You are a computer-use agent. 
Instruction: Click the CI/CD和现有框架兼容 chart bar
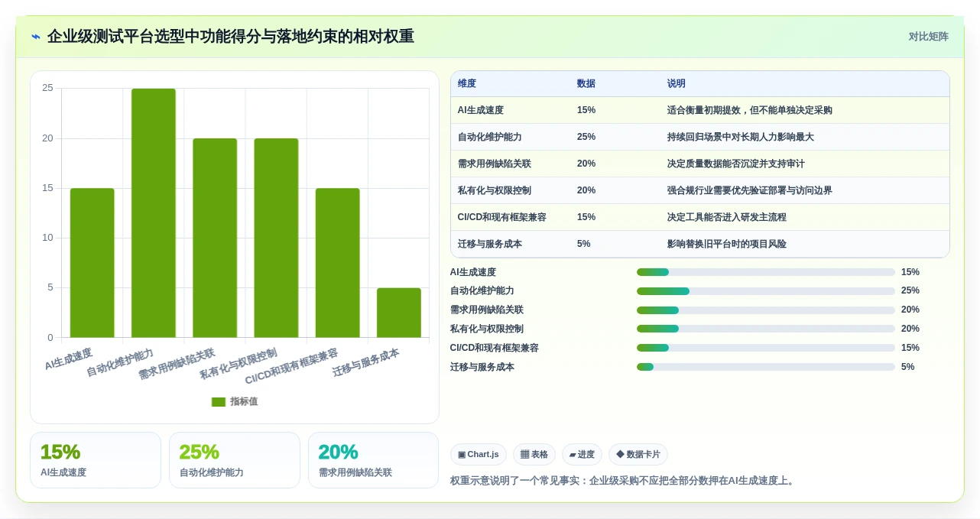[338, 263]
